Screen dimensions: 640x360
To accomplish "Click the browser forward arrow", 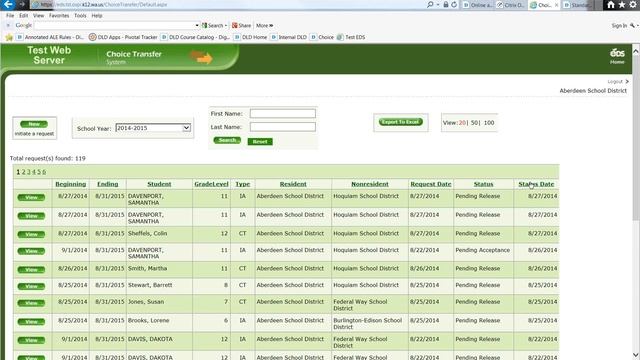I will pos(22,4).
